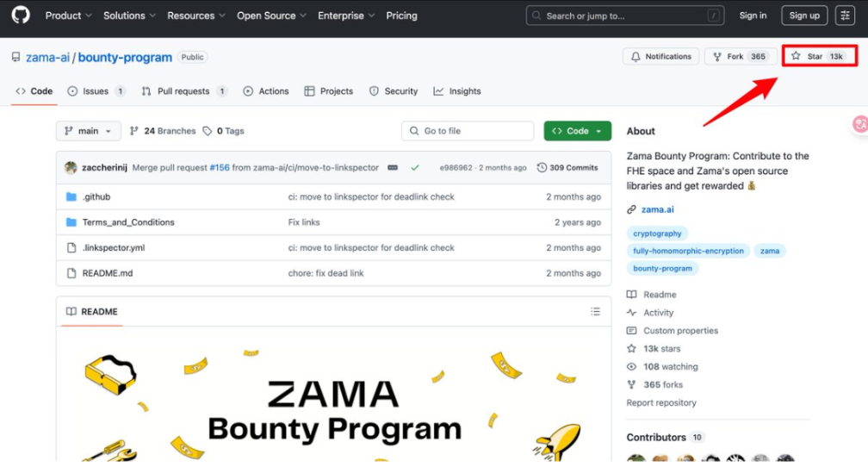Switch to the Issues tab
The width and height of the screenshot is (868, 467).
click(96, 90)
